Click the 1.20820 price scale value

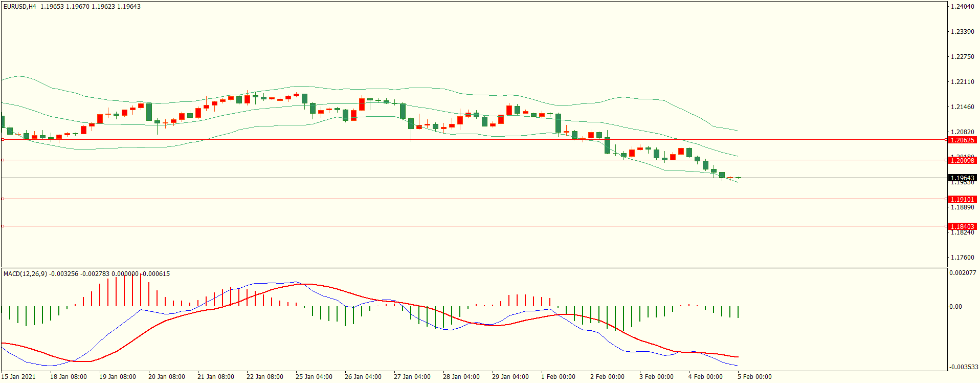[x=962, y=132]
